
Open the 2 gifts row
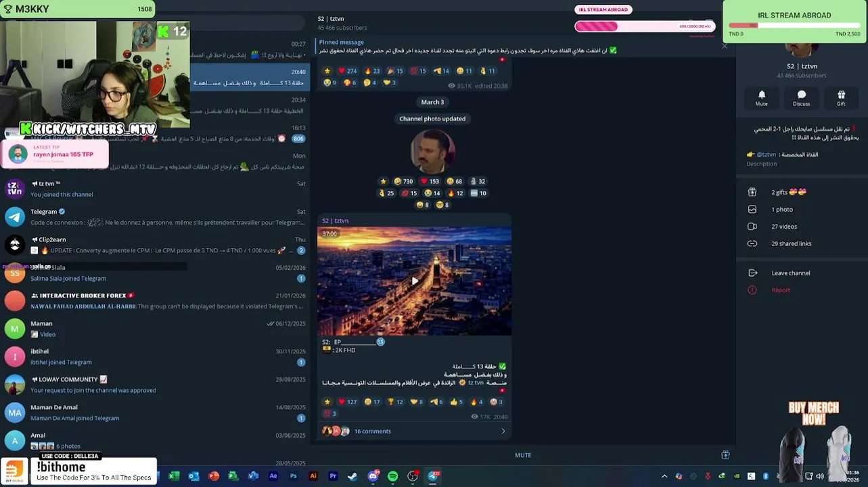(802, 192)
